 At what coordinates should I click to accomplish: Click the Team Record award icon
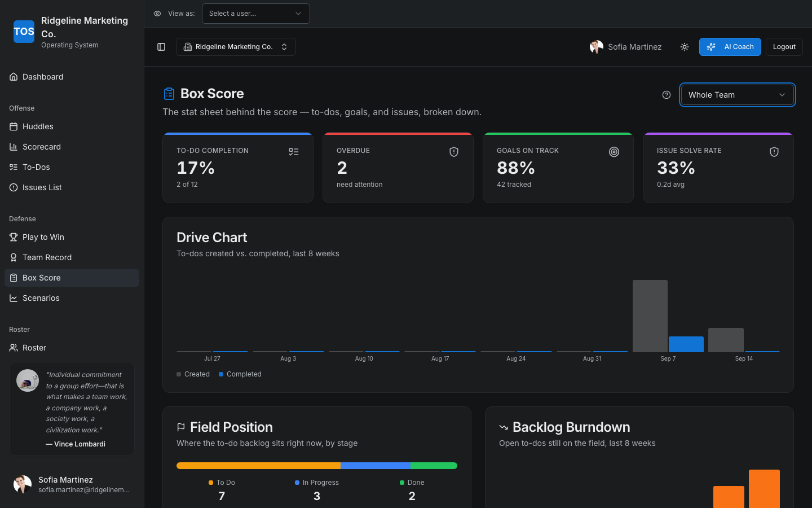14,257
